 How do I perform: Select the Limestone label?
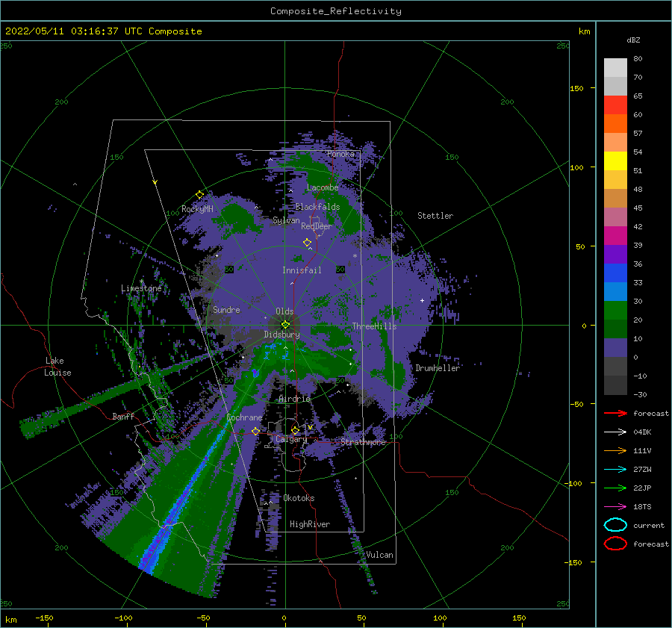coord(141,288)
